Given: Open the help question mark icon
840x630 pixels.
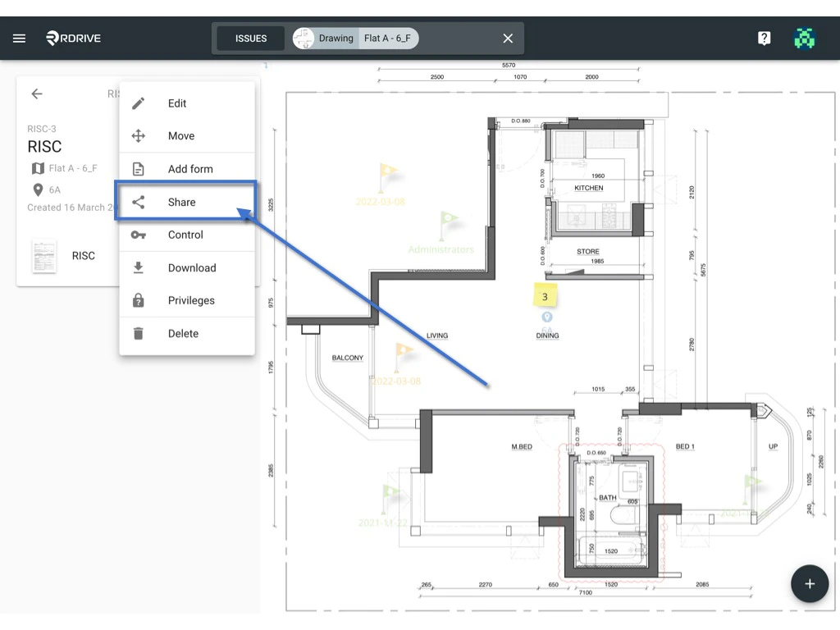Looking at the screenshot, I should click(x=764, y=37).
